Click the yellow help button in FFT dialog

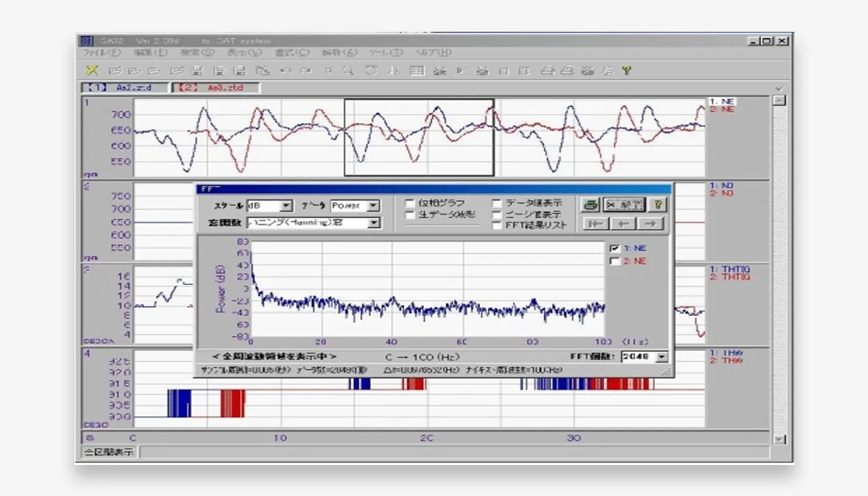659,205
